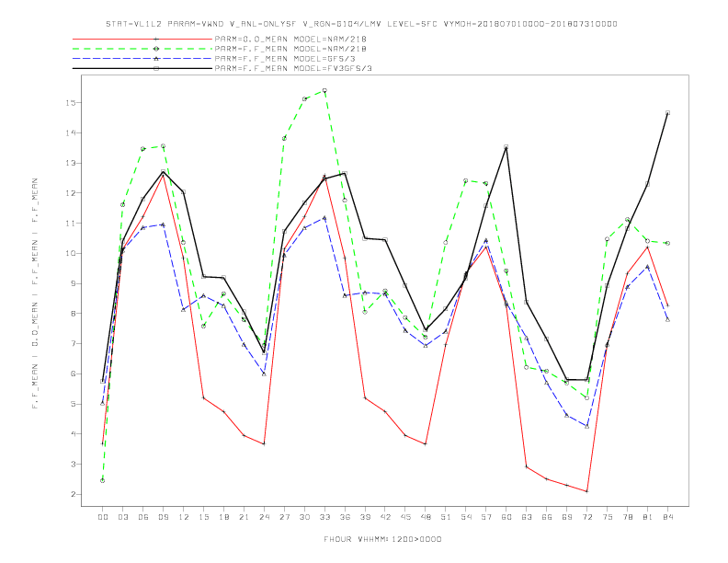The image size is (728, 563).
Task: Click x-axis tick label 54
Action: [466, 517]
